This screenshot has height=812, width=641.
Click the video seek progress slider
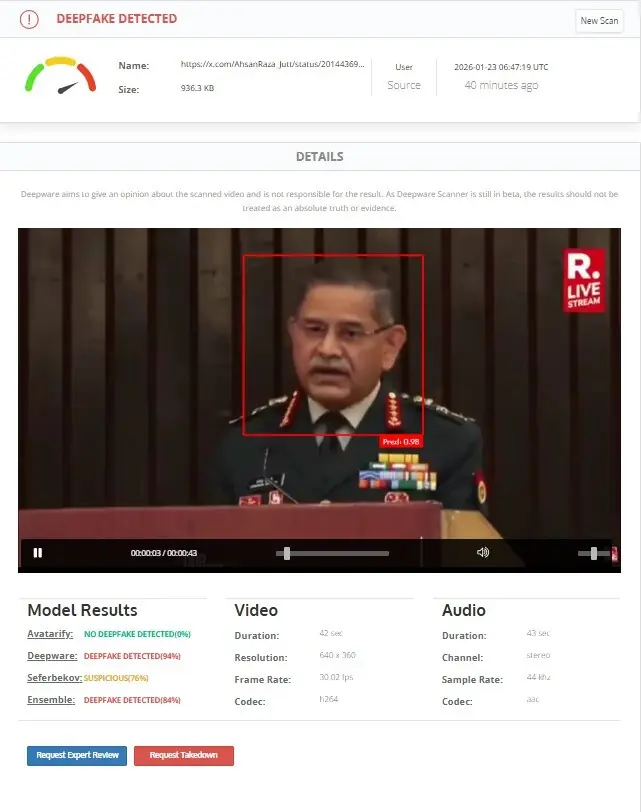point(332,553)
